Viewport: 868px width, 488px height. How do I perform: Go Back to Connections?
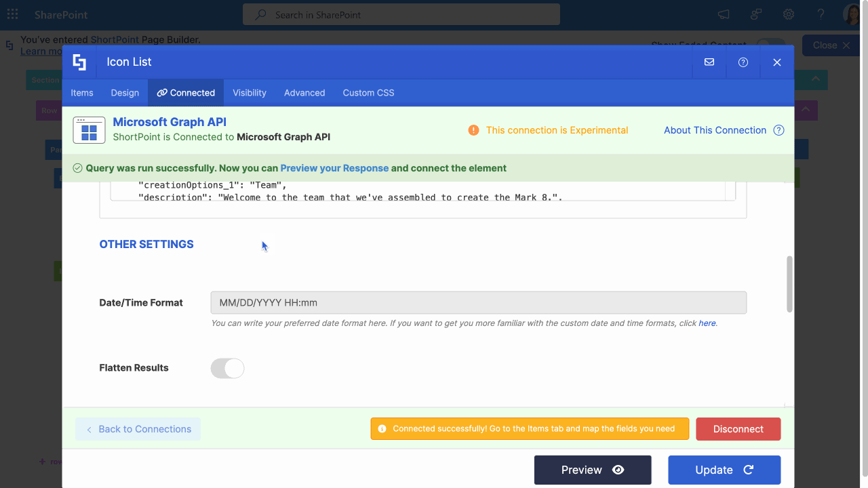point(138,429)
